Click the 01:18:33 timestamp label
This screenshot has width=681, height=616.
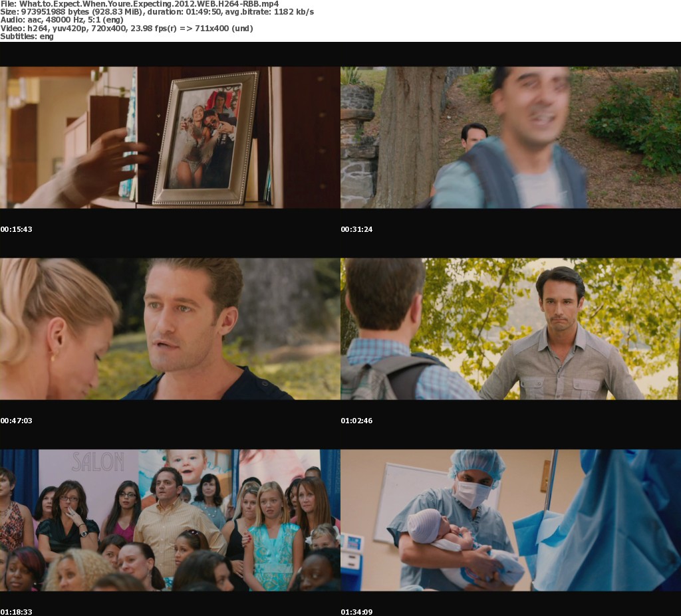[x=17, y=612]
